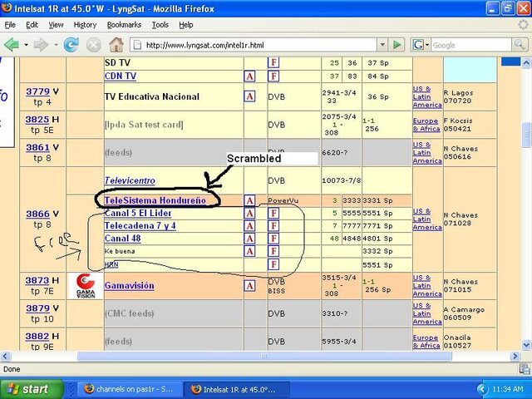The width and height of the screenshot is (532, 399).
Task: Open US & Latin America link beside 3779
Action: [x=427, y=96]
